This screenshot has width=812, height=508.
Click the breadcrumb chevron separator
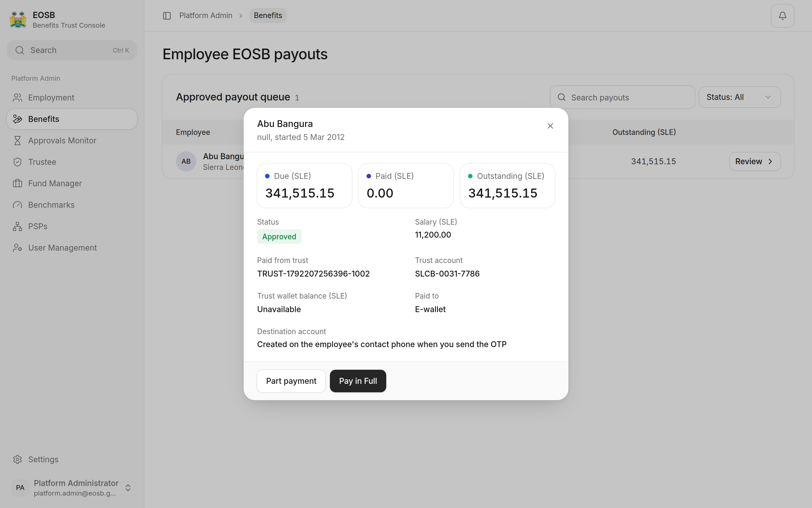[x=240, y=16]
